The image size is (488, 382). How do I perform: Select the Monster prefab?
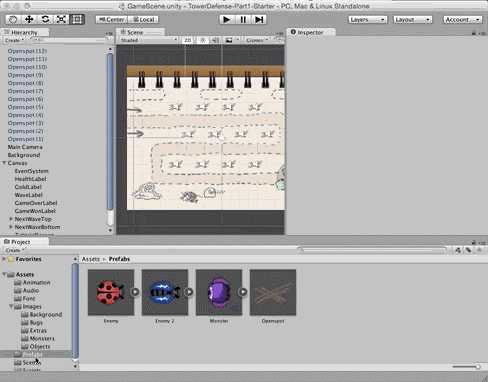pyautogui.click(x=219, y=292)
